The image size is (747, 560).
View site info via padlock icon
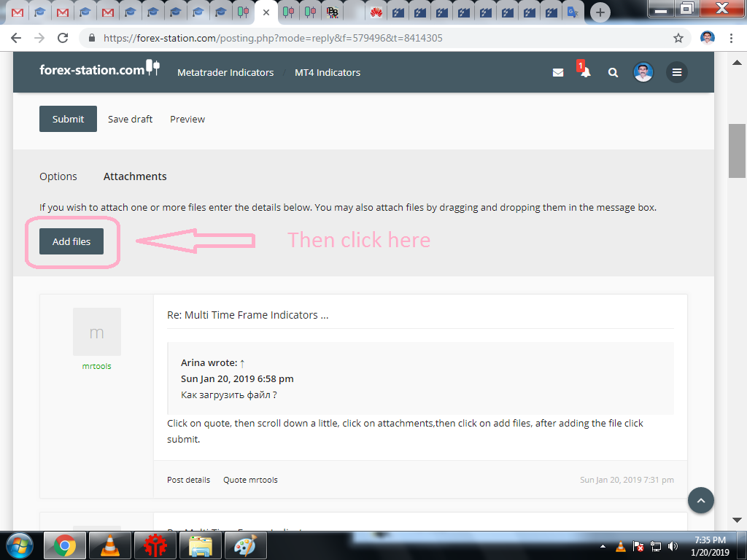(x=93, y=38)
